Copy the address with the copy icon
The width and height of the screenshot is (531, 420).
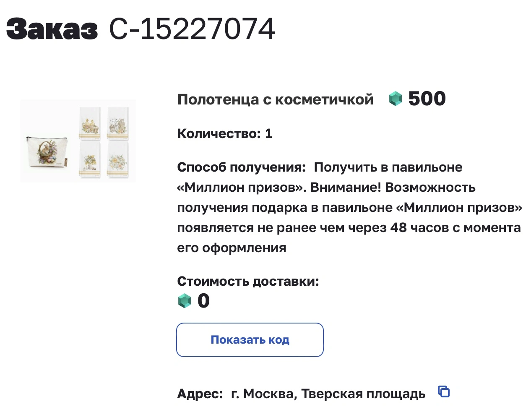click(x=444, y=391)
